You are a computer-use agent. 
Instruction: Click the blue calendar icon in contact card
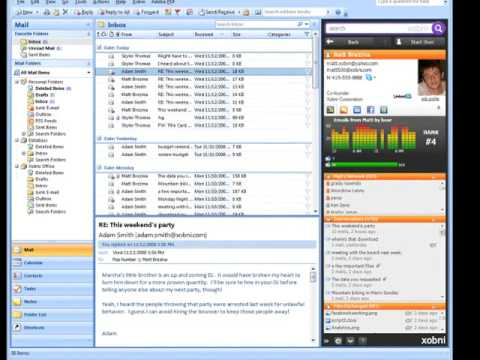tap(357, 110)
